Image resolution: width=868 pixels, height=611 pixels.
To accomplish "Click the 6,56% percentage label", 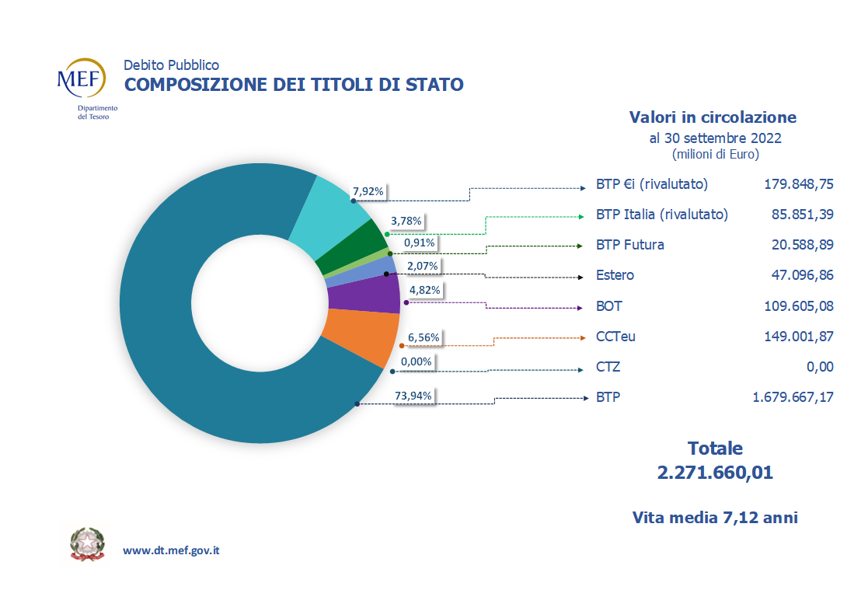I will [424, 337].
